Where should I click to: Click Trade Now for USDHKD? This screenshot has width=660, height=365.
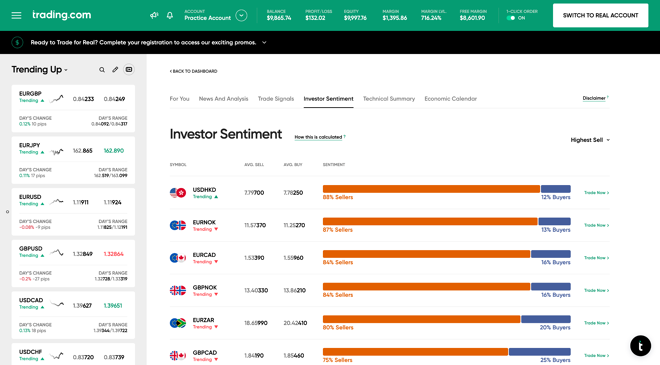click(596, 193)
